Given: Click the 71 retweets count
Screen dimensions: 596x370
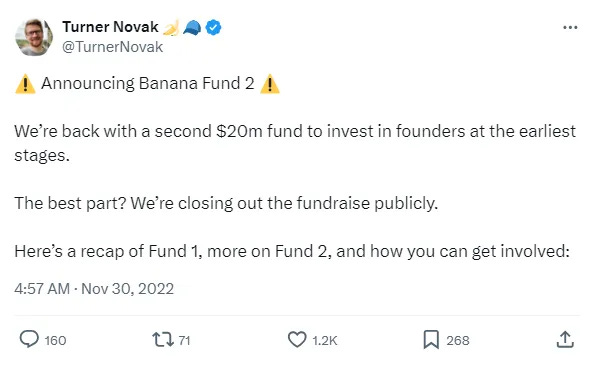Looking at the screenshot, I should [x=184, y=340].
